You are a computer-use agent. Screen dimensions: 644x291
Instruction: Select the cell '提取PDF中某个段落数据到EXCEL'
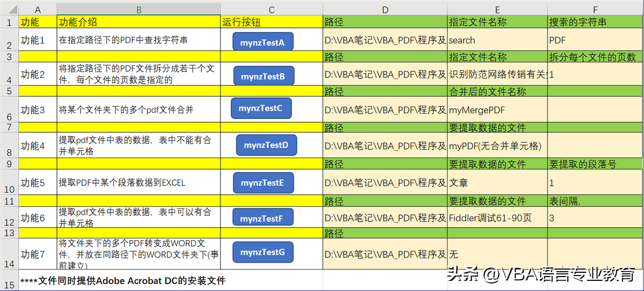[138, 182]
